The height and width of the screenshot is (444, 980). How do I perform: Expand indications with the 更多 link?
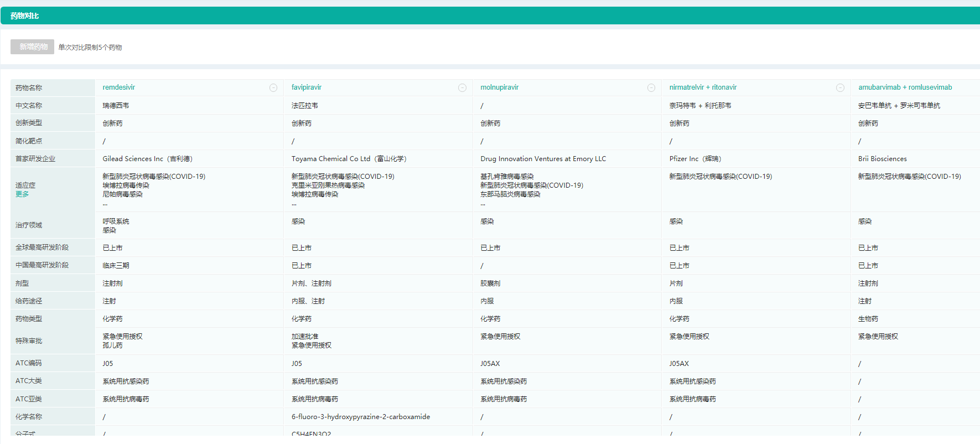(x=22, y=194)
